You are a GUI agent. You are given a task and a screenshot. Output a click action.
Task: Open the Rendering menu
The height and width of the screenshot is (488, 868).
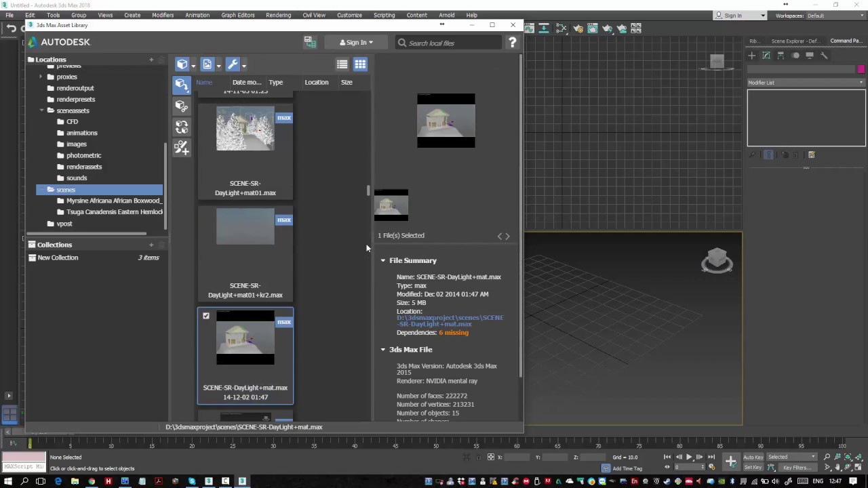tap(278, 15)
